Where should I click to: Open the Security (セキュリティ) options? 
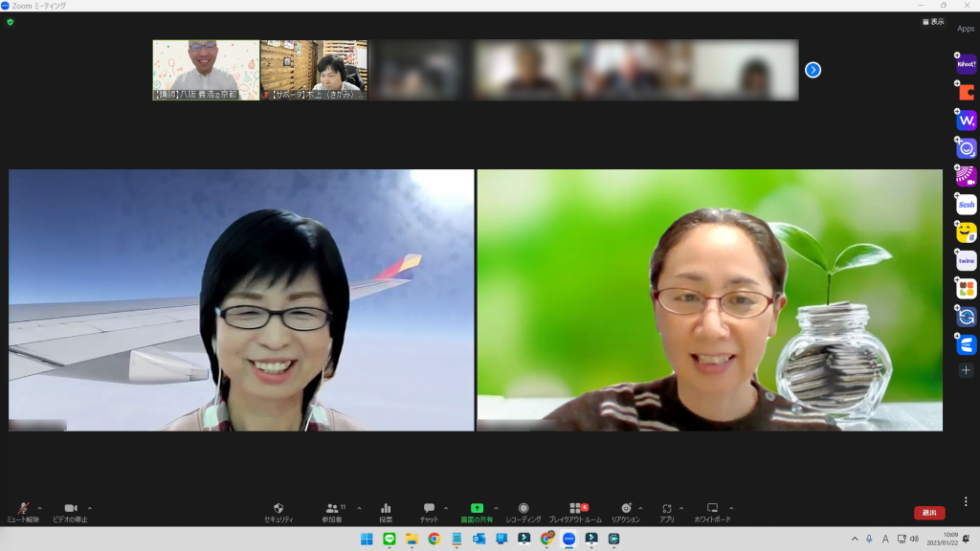click(278, 512)
